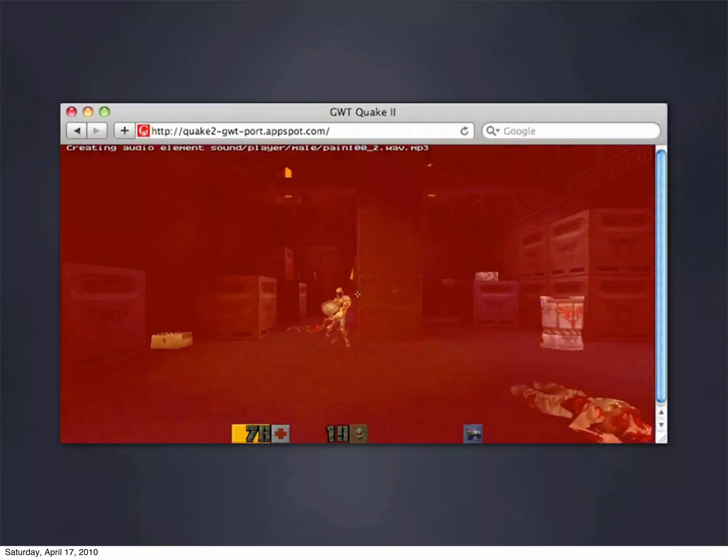Click the red Quake favicon in address bar
Image resolution: width=728 pixels, height=560 pixels.
point(144,131)
